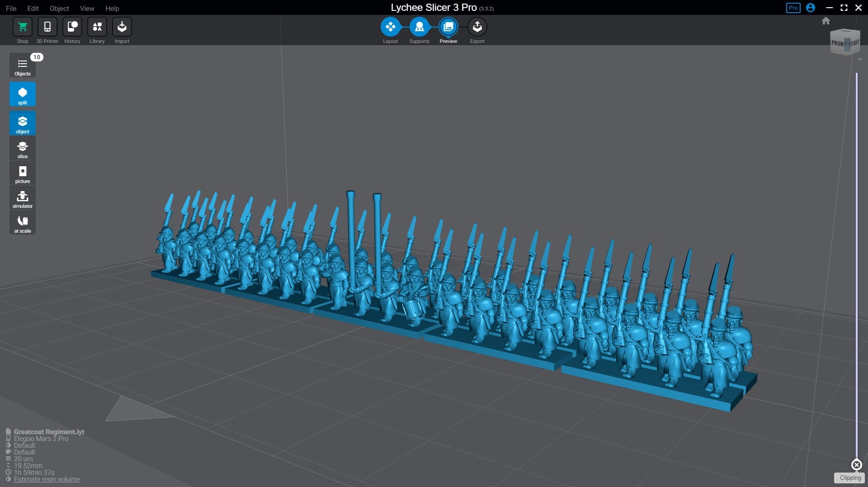Open the Library icon
The width and height of the screenshot is (868, 487).
[x=97, y=27]
